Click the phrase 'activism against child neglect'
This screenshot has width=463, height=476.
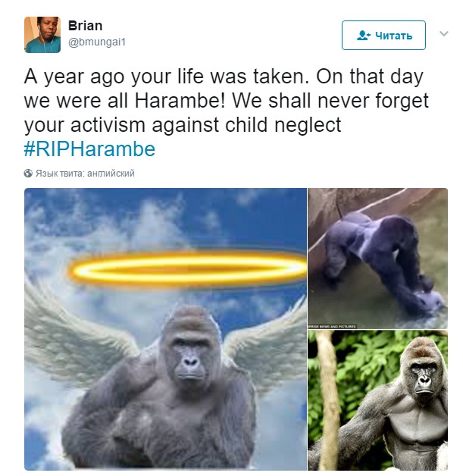tap(205, 125)
